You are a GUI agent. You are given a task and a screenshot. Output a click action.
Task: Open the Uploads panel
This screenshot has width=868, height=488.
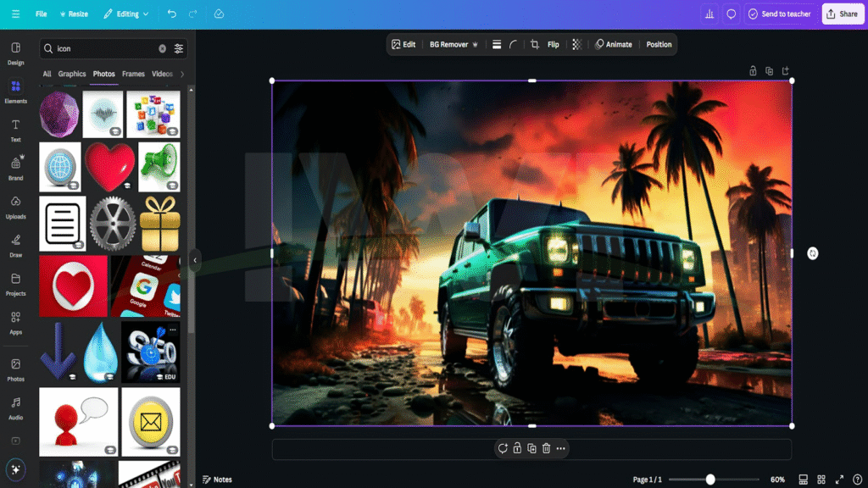(x=15, y=208)
